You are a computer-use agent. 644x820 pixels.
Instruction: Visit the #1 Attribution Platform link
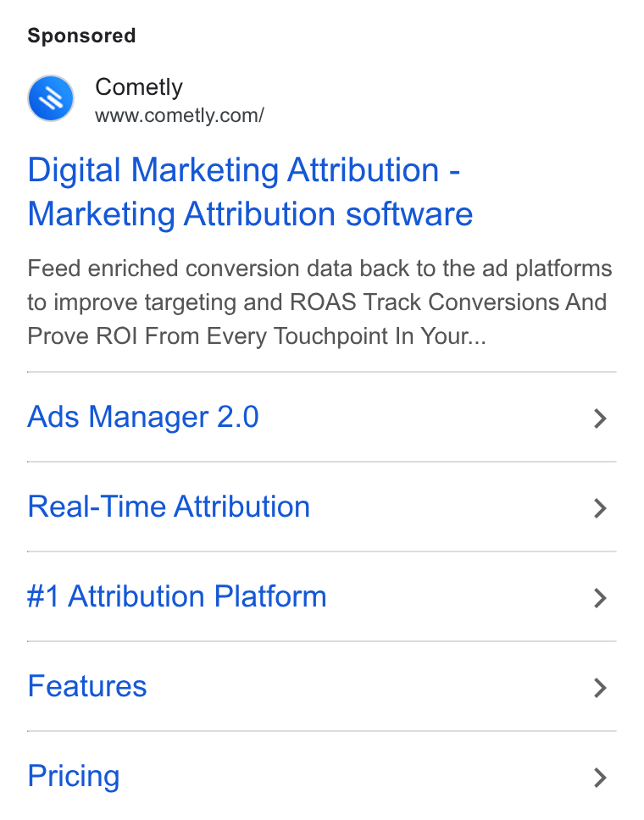177,596
